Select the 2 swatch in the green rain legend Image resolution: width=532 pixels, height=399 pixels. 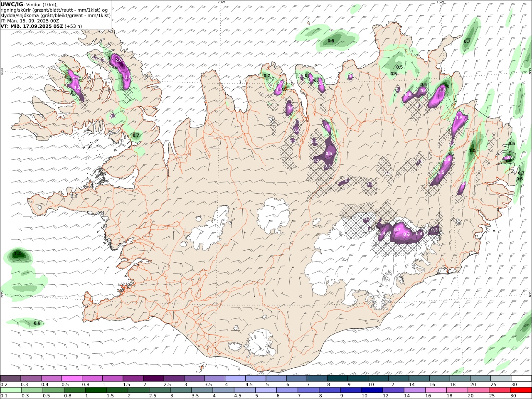[x=138, y=390]
